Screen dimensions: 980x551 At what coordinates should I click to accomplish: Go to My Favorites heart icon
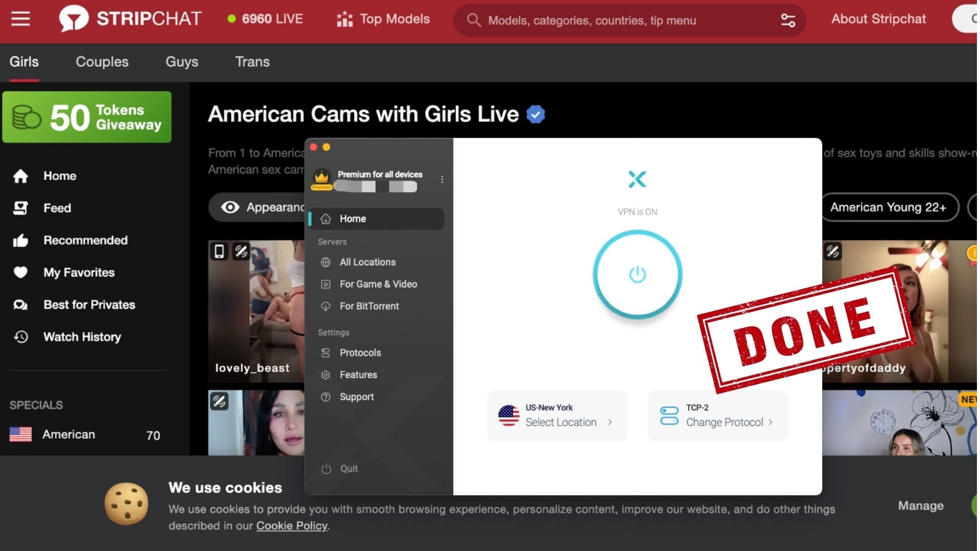(x=20, y=272)
